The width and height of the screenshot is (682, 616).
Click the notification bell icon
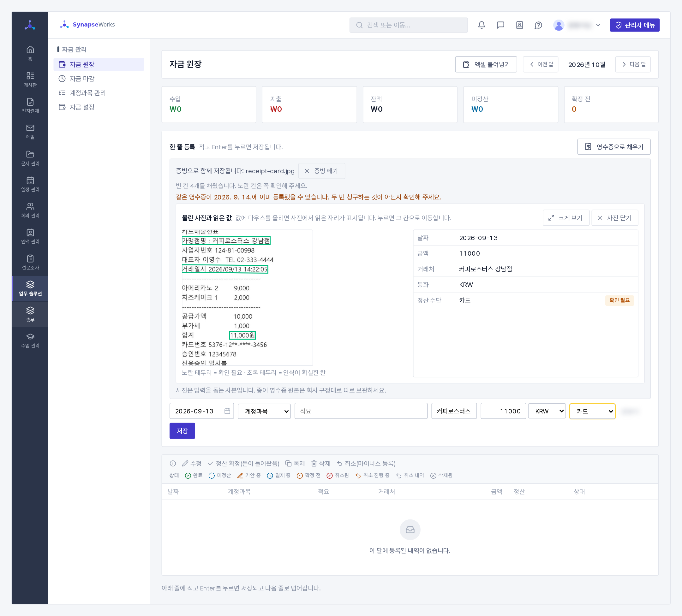(x=482, y=25)
